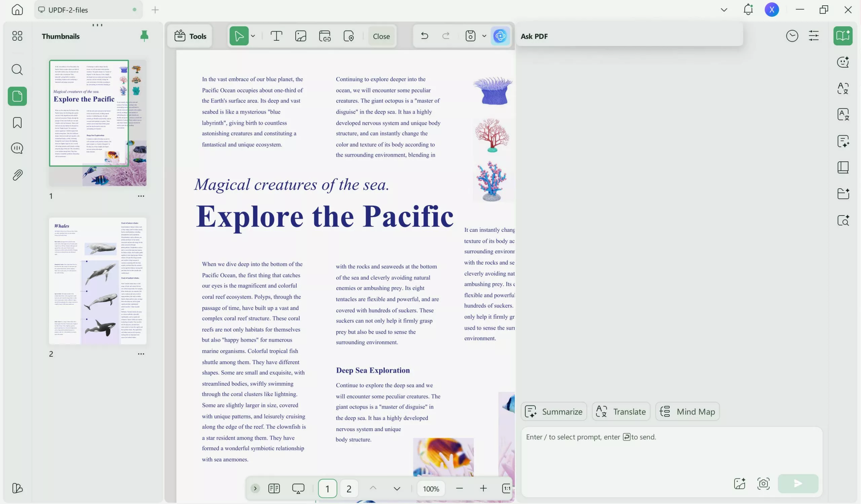Open the Search panel in left sidebar
The width and height of the screenshot is (861, 504).
coord(17,70)
